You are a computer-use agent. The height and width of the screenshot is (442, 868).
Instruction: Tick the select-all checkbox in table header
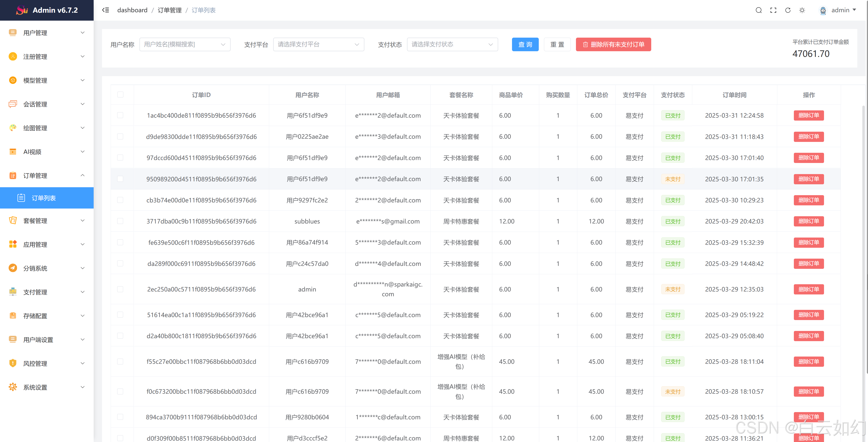coord(120,95)
